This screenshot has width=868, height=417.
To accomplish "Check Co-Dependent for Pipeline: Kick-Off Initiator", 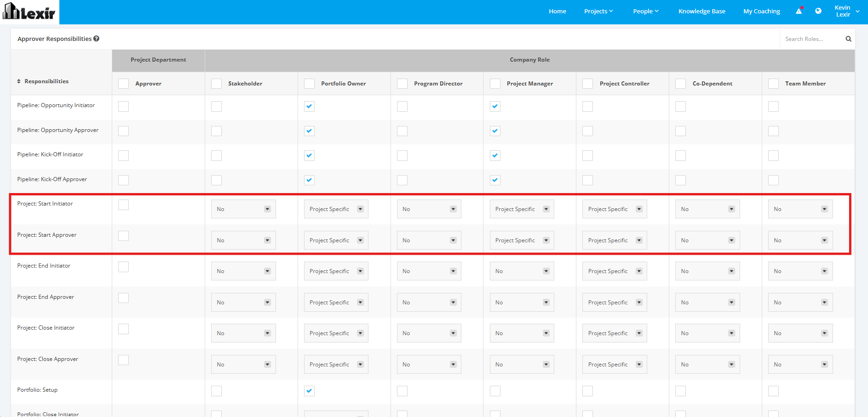I will click(x=680, y=155).
